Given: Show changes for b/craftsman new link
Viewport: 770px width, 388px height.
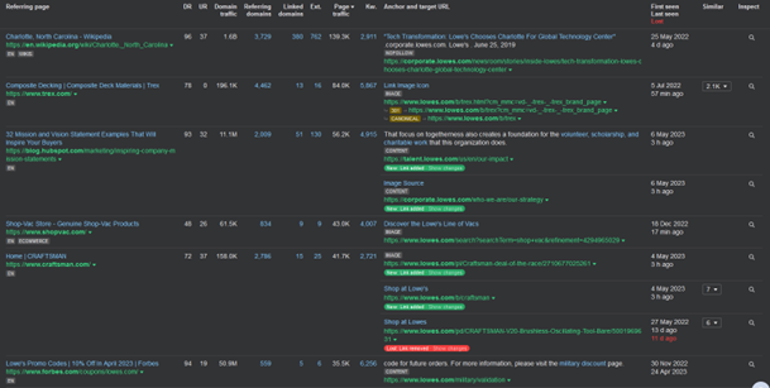Looking at the screenshot, I should pos(445,307).
